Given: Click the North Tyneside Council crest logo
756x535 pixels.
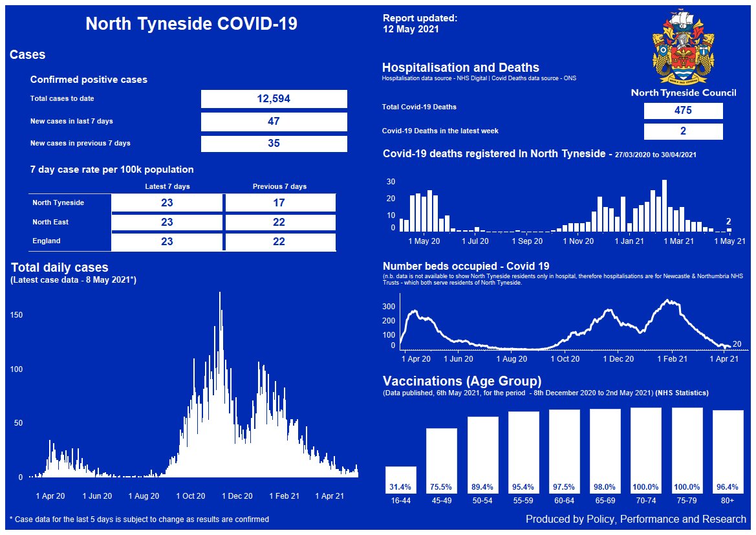Looking at the screenshot, I should (x=683, y=47).
